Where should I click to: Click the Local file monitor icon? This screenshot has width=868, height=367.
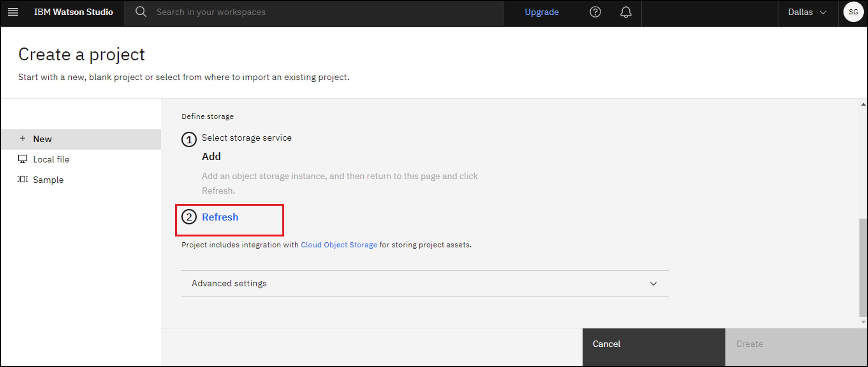tap(23, 159)
